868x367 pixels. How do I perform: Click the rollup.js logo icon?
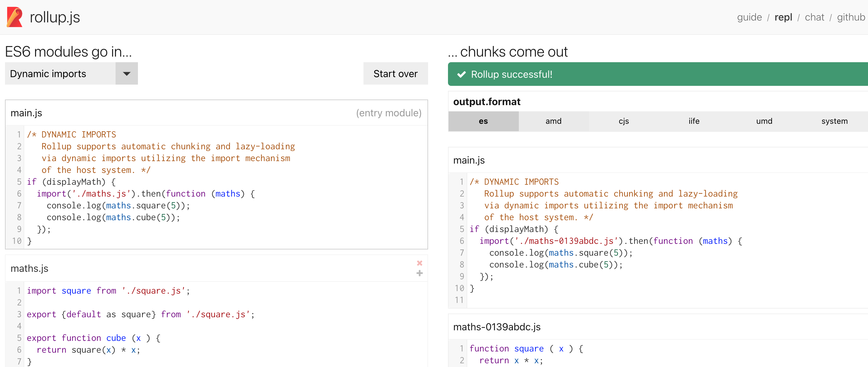click(15, 17)
